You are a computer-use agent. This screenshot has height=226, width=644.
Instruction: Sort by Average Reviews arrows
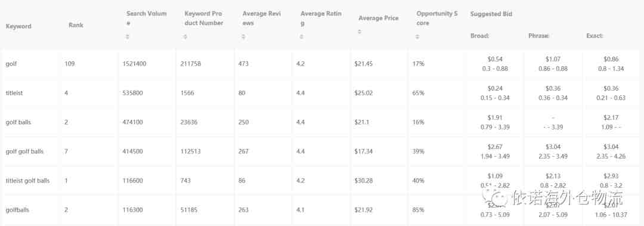(x=243, y=36)
